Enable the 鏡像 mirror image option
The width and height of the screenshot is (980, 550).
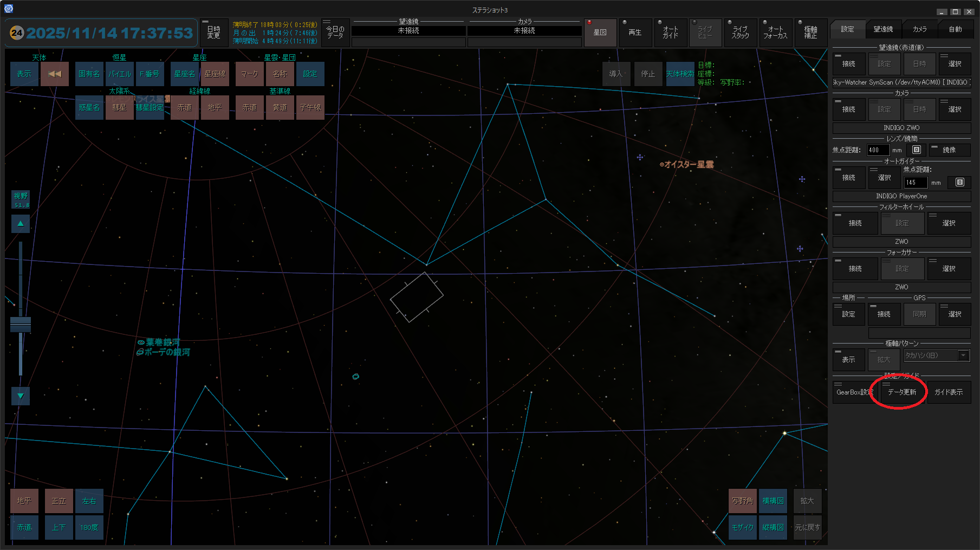pos(949,150)
